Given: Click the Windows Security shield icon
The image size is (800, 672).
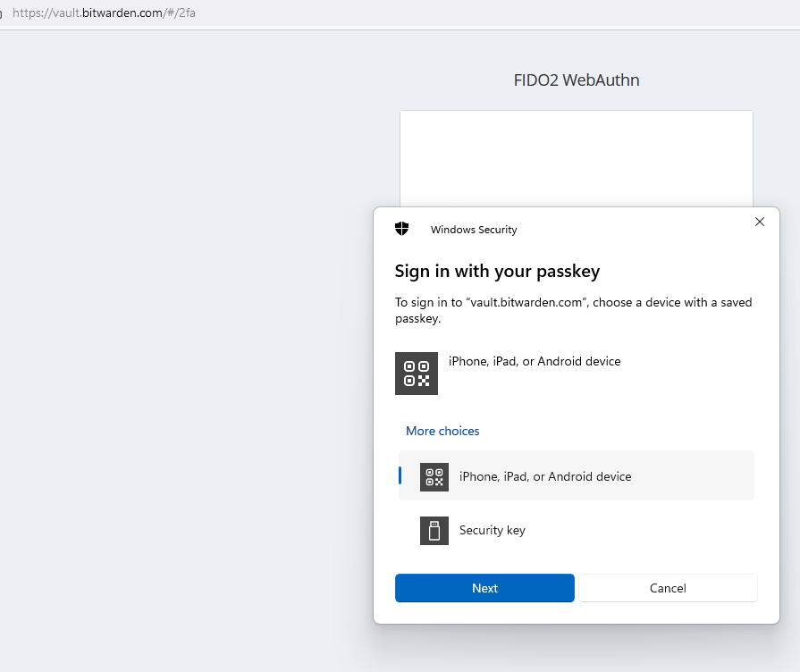Looking at the screenshot, I should (x=402, y=229).
